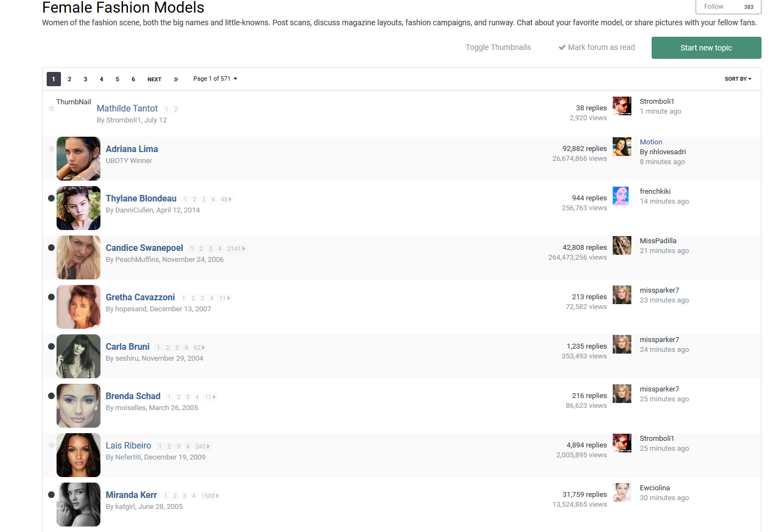Click the unread dot beside Thylane Blondeau

(51, 198)
